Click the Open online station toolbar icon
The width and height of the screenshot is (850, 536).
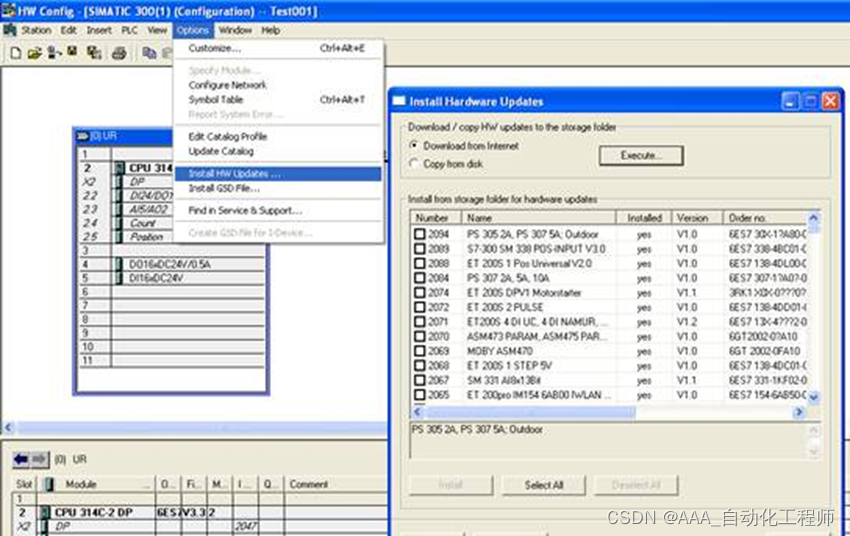pyautogui.click(x=54, y=53)
